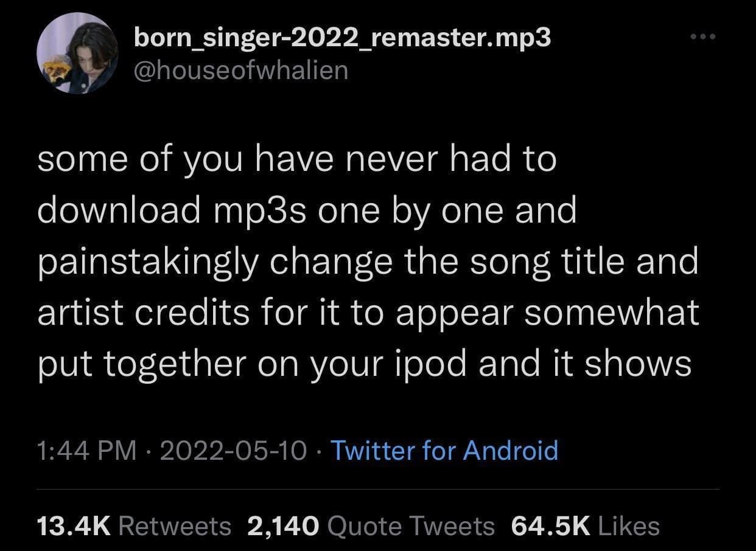Click the 2,140 quote tweet count
The height and width of the screenshot is (551, 756).
click(x=283, y=526)
